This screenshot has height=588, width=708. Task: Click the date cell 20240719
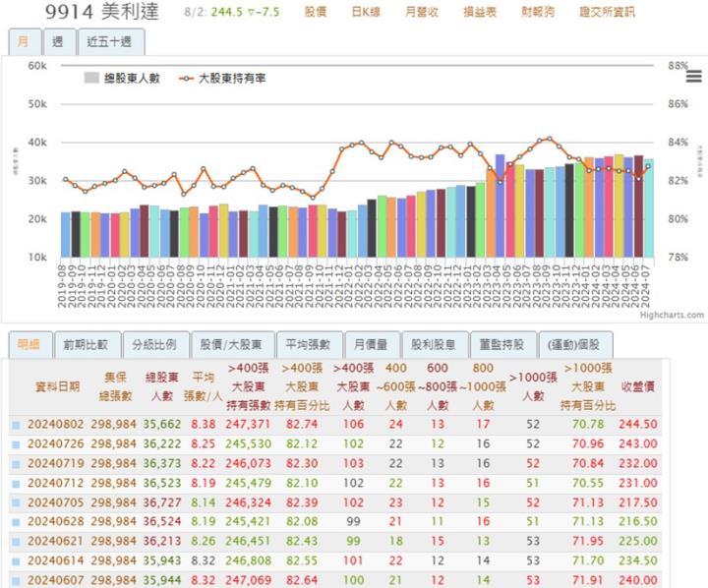click(55, 463)
